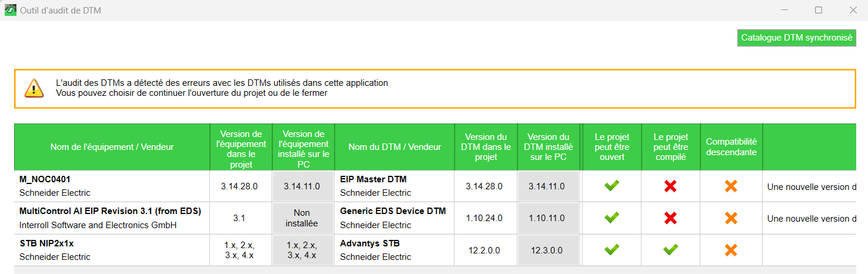This screenshot has width=868, height=274.
Task: Click the 'Nom du DTM / Vendeur' column header
Action: point(394,147)
